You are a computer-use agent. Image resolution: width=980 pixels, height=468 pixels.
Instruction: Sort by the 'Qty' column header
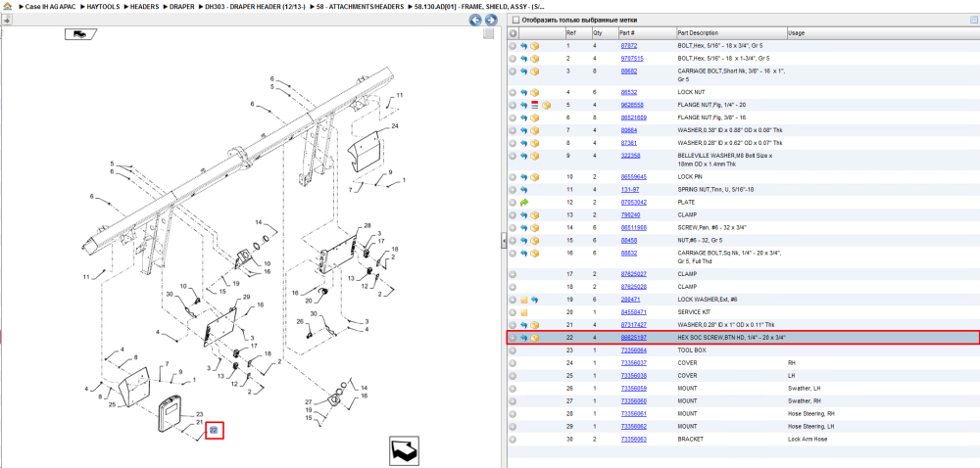pyautogui.click(x=604, y=33)
